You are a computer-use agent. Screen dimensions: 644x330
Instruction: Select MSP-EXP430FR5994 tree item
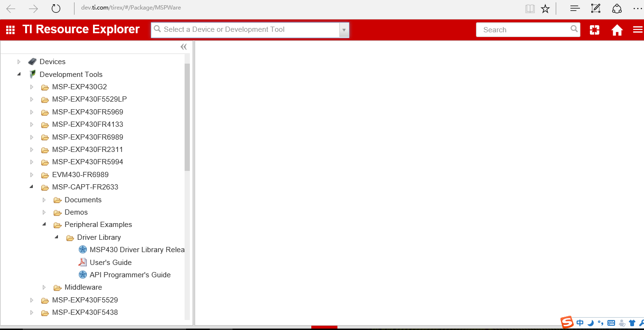(x=87, y=162)
